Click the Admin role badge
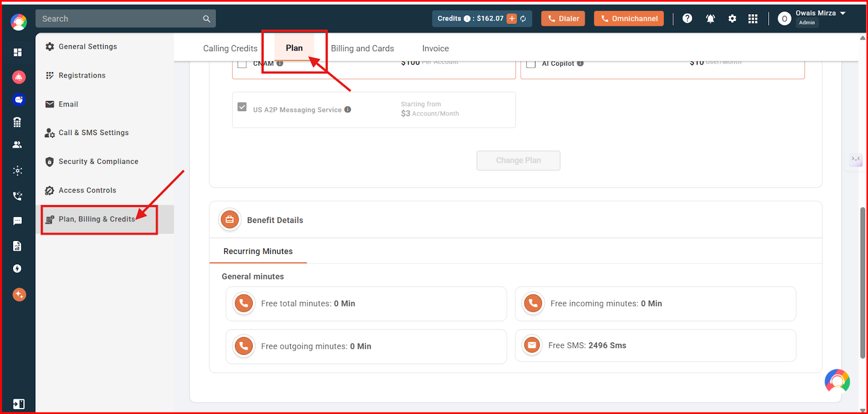The height and width of the screenshot is (414, 868). 807,23
